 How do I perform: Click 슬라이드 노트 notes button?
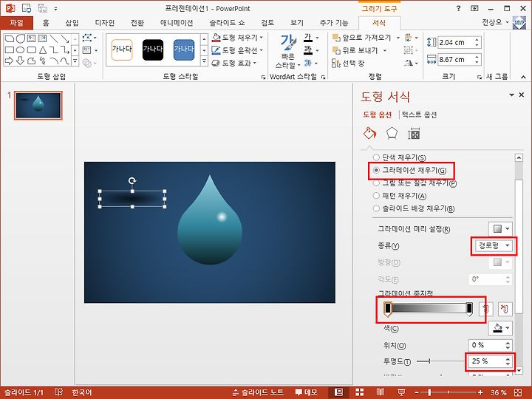[x=258, y=392]
